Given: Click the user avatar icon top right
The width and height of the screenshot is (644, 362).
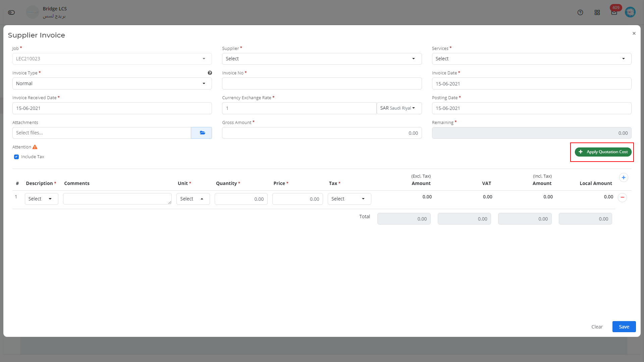Looking at the screenshot, I should [x=630, y=12].
